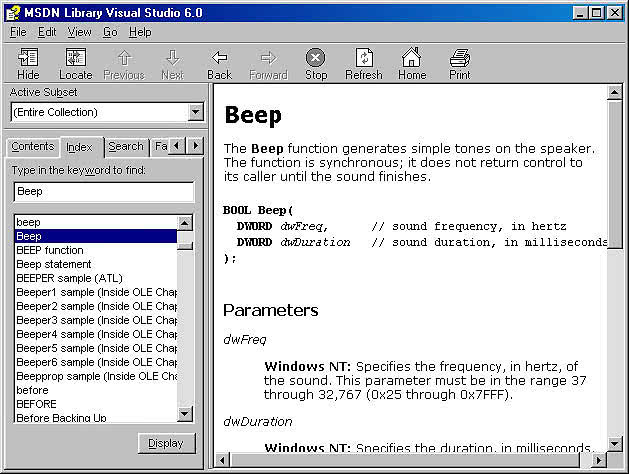The width and height of the screenshot is (629, 474).
Task: Click the Forward arrow icon
Action: [x=268, y=58]
